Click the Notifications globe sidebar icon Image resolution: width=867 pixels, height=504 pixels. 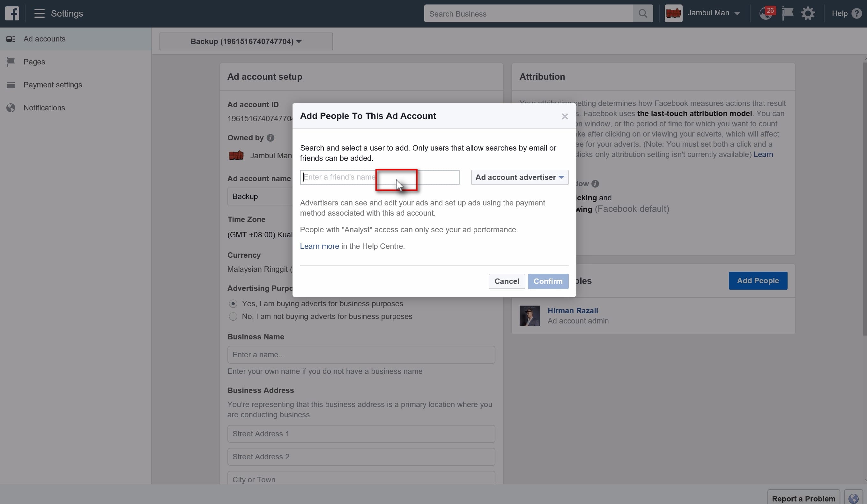[x=11, y=108]
